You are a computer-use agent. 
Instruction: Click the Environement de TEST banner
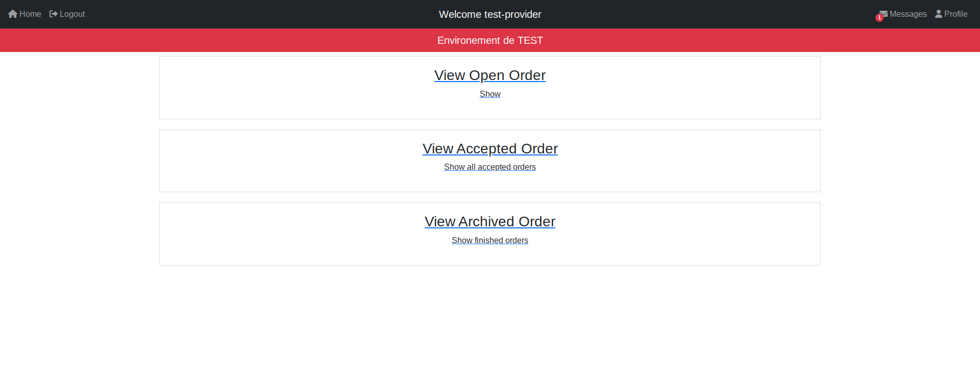[490, 40]
